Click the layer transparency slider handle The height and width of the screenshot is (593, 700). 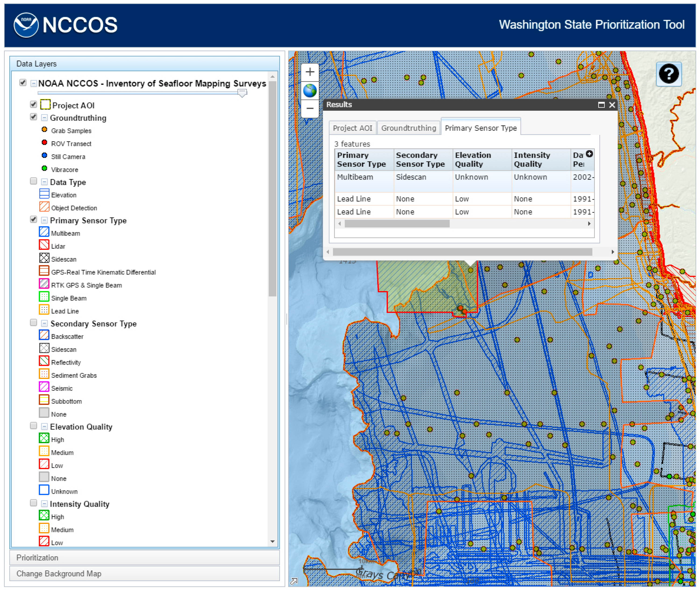tap(242, 93)
